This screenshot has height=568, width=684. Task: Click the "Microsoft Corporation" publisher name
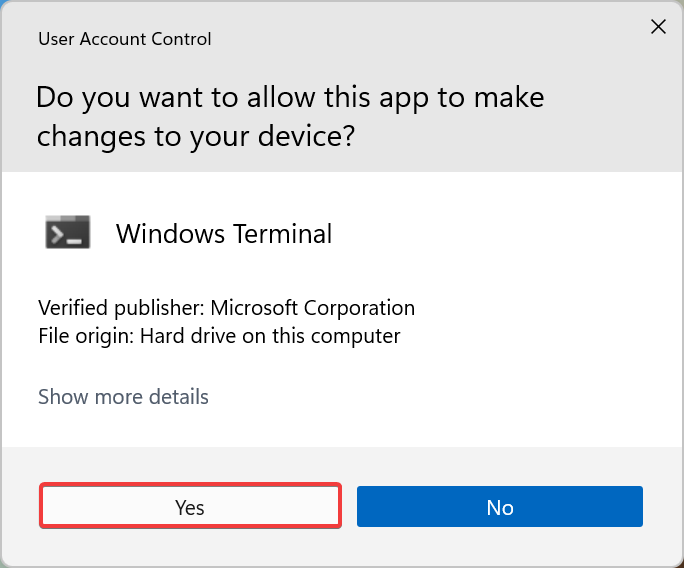click(311, 307)
